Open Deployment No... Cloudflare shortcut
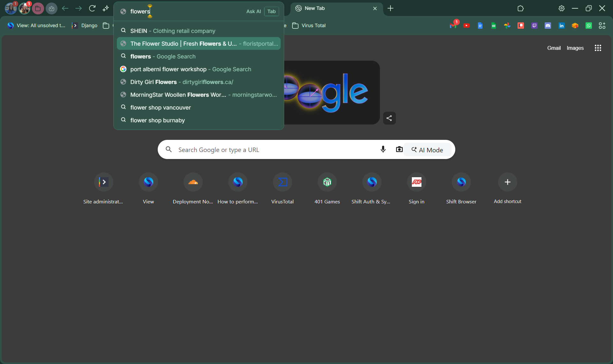613x364 pixels. pyautogui.click(x=193, y=188)
